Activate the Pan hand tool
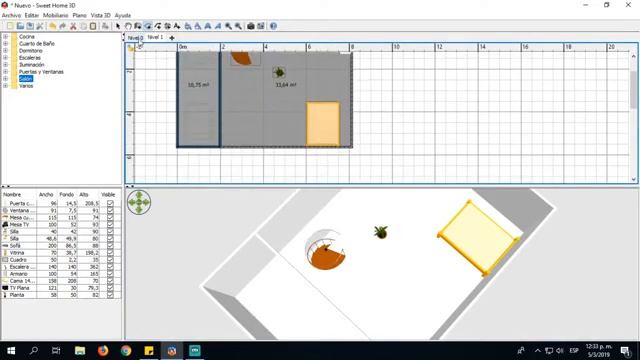 coord(128,26)
